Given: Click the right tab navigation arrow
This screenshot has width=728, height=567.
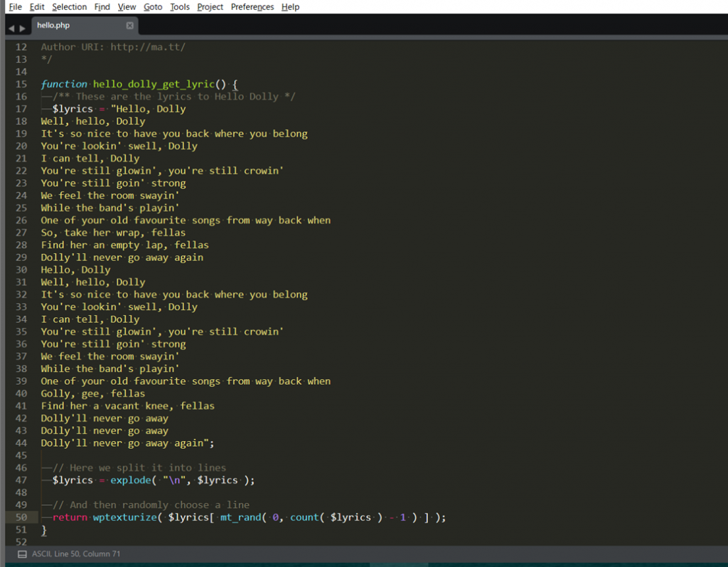Looking at the screenshot, I should 23,28.
